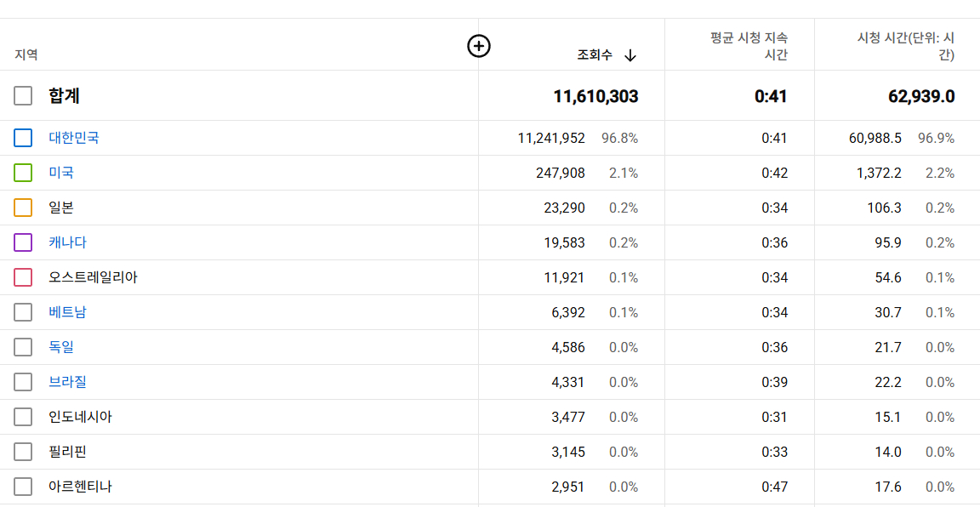Open the 독일 region link
The width and height of the screenshot is (980, 507).
pos(61,347)
